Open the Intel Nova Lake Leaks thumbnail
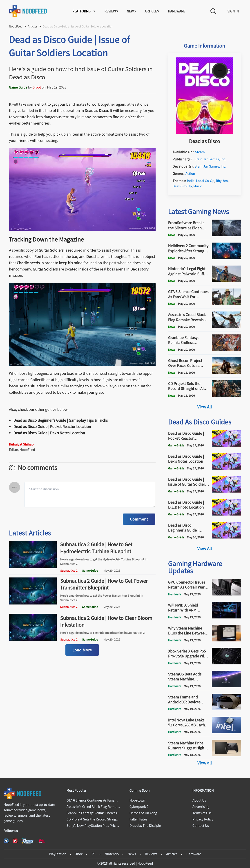Image resolution: width=250 pixels, height=868 pixels. coord(226,725)
